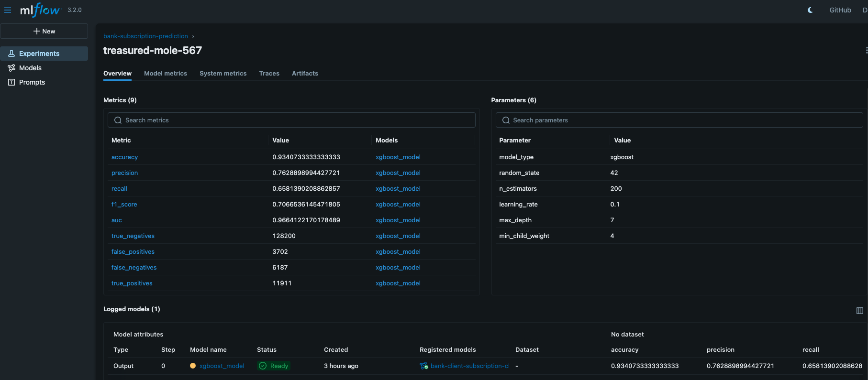
Task: Open the Artifacts tab
Action: point(305,74)
